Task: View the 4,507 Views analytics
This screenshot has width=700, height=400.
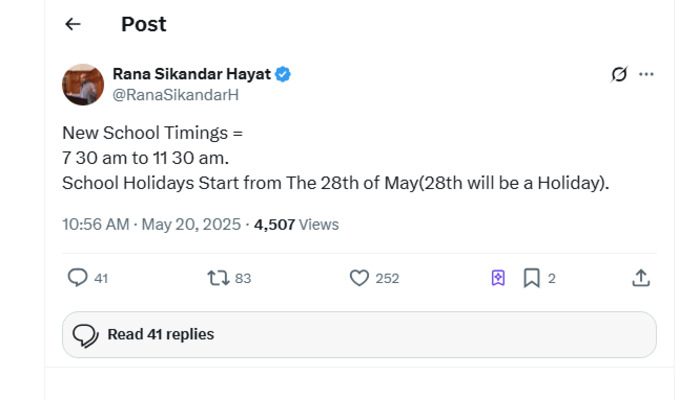Action: [x=296, y=224]
